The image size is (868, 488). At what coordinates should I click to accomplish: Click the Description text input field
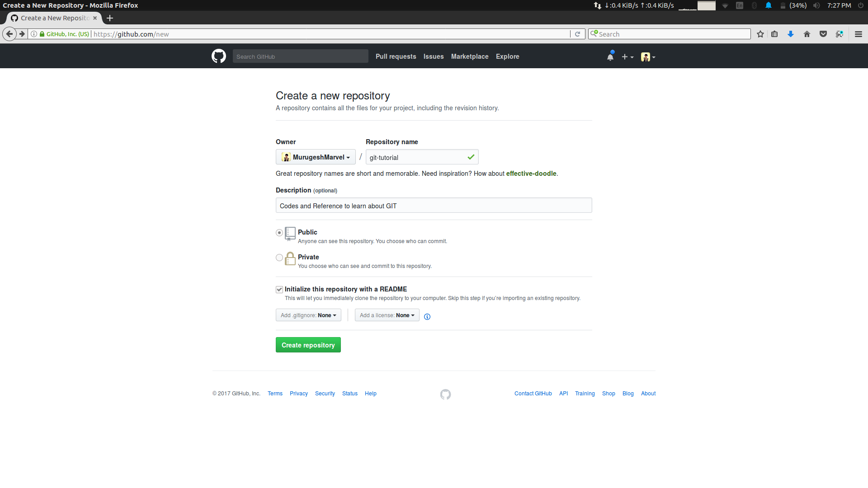point(434,206)
